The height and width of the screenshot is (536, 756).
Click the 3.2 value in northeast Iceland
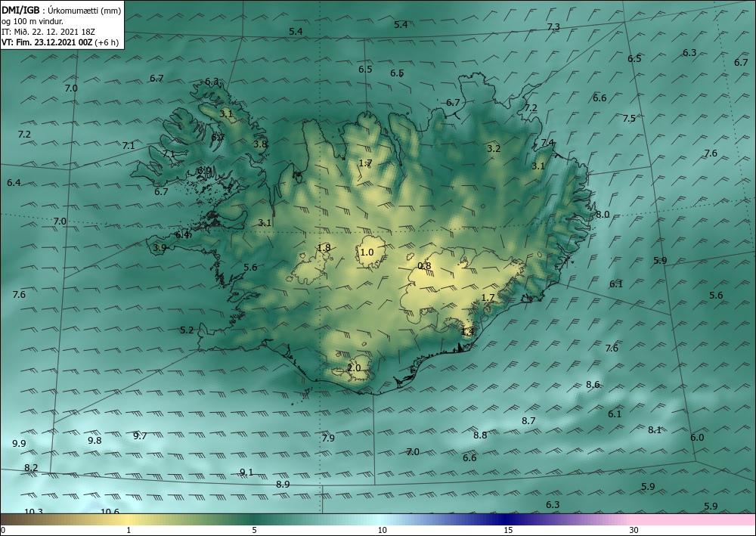point(494,148)
